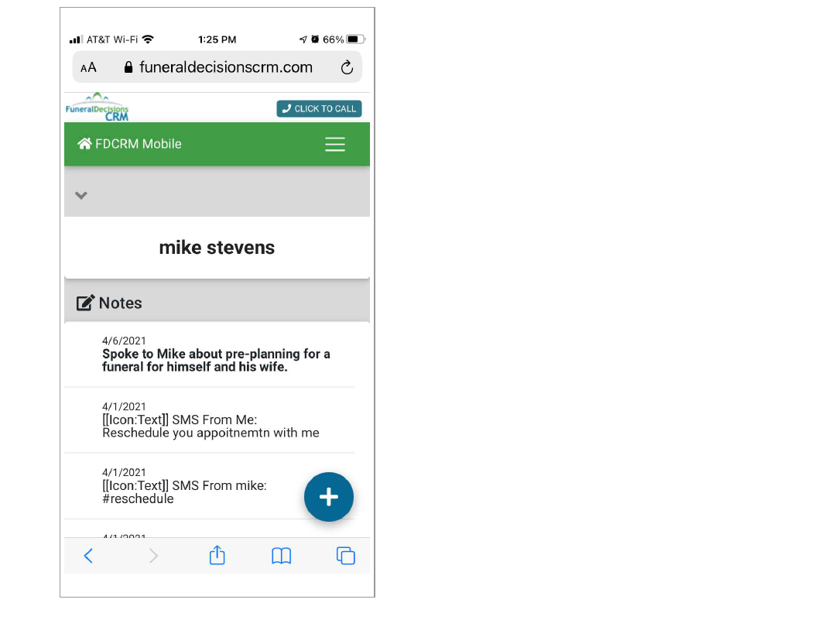Go back with Safari back arrow
The height and width of the screenshot is (644, 832).
pos(88,556)
